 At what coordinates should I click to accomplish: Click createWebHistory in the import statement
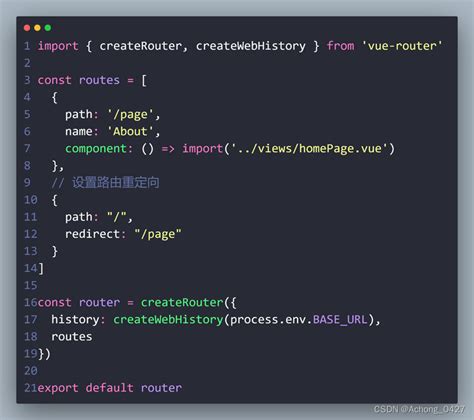(250, 46)
